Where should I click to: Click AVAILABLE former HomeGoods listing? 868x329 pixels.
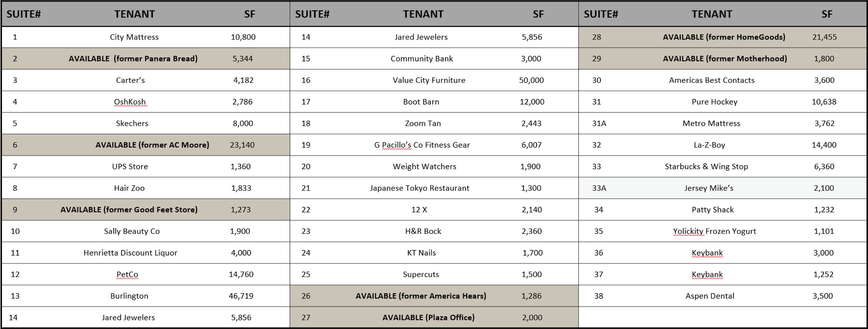click(x=724, y=37)
